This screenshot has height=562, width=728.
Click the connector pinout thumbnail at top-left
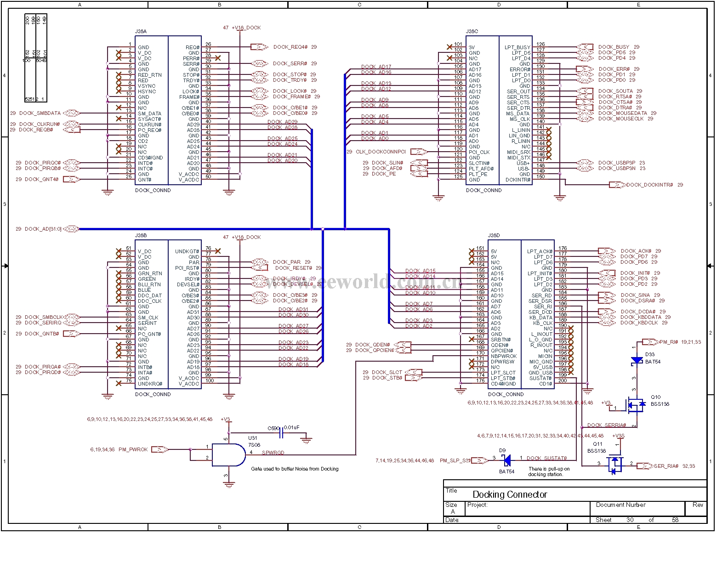(x=36, y=58)
